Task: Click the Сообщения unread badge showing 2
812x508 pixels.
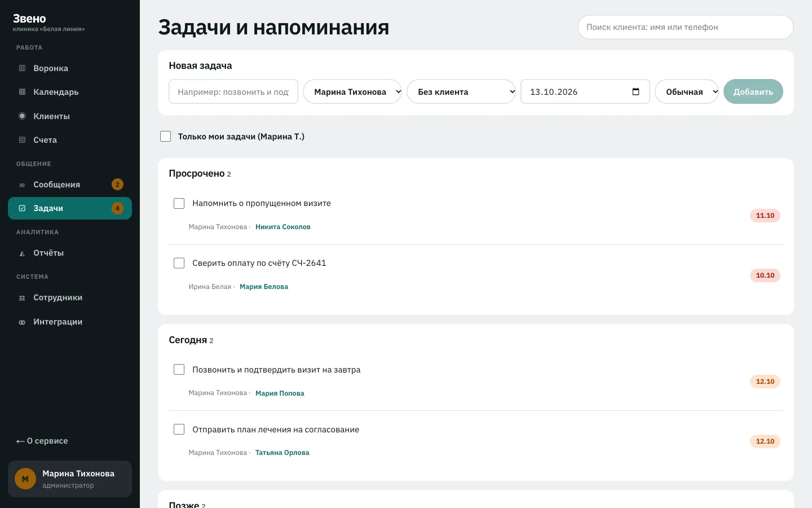Action: click(x=117, y=185)
